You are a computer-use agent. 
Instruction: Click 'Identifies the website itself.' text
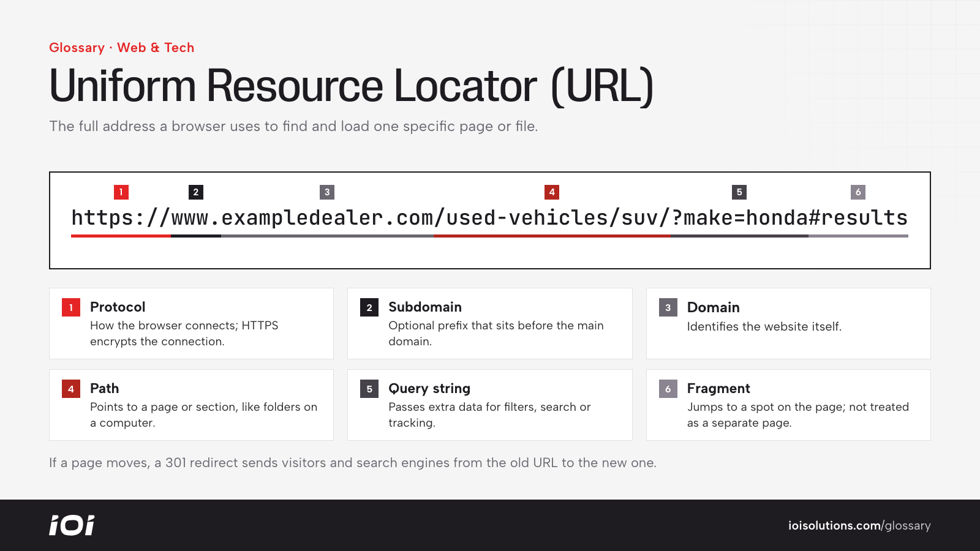(764, 326)
